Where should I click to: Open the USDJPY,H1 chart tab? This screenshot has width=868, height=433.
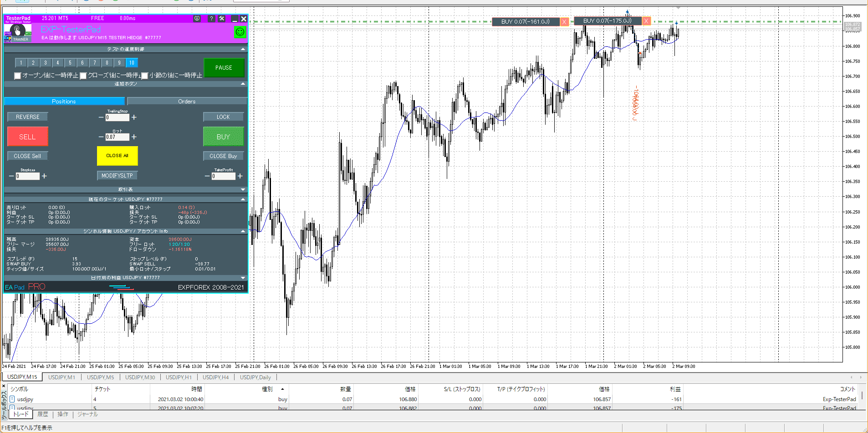tap(179, 377)
